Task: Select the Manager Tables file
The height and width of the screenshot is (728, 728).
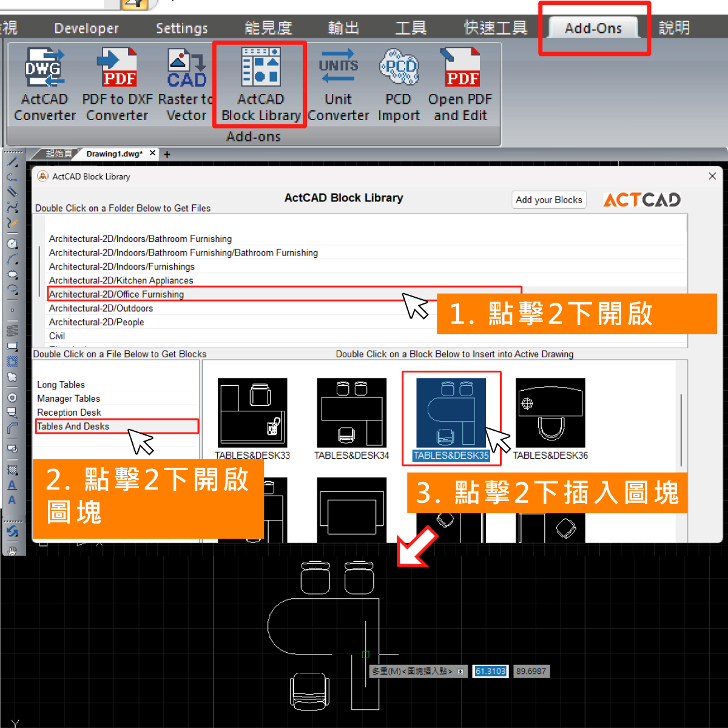Action: tap(117, 399)
